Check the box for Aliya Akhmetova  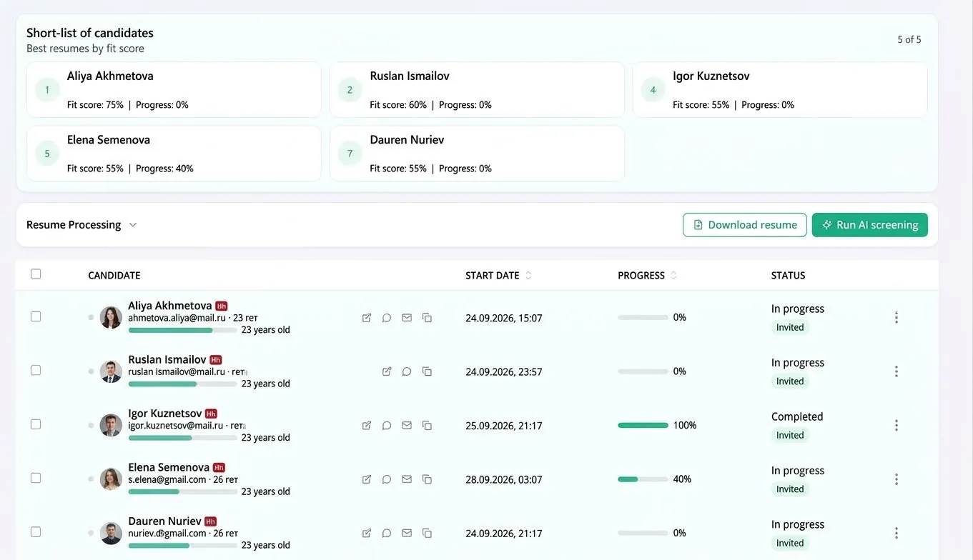coord(36,316)
